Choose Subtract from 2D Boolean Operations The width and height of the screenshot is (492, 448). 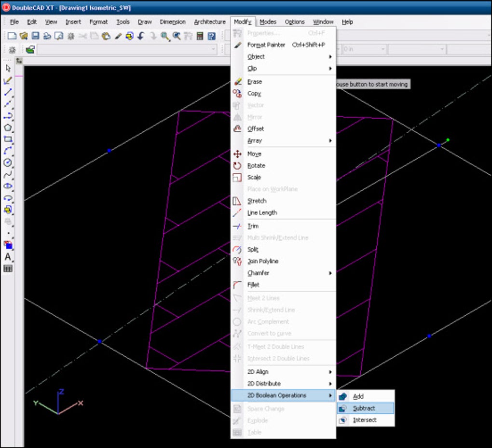(x=364, y=408)
